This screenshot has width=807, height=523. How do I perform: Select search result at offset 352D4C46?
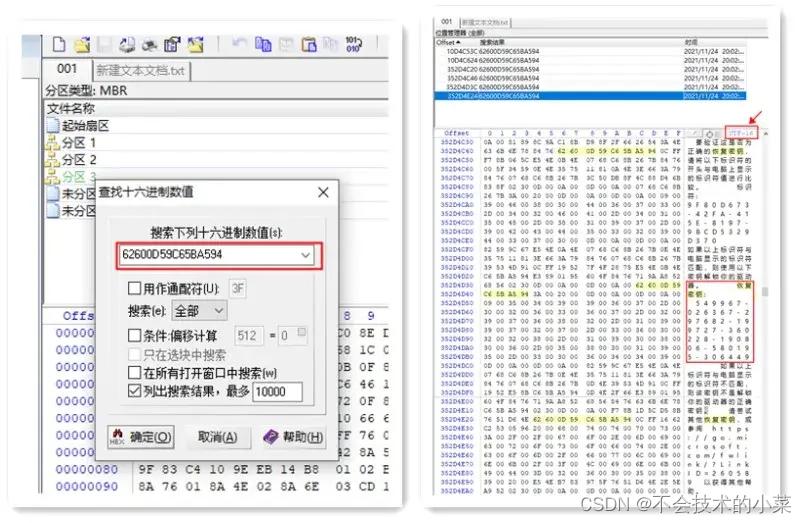pyautogui.click(x=590, y=78)
